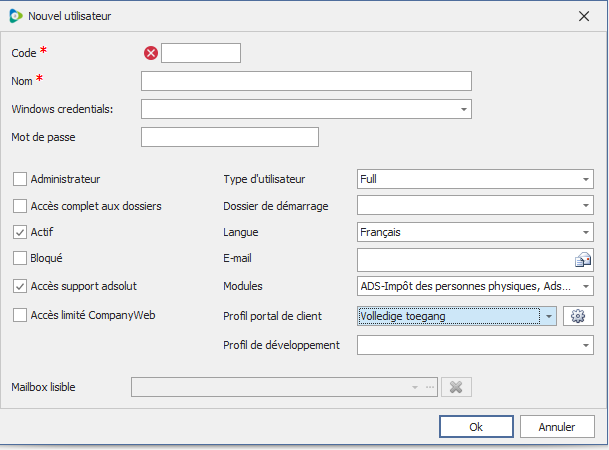Select the Mot de passe field
This screenshot has width=609, height=450.
coord(230,137)
